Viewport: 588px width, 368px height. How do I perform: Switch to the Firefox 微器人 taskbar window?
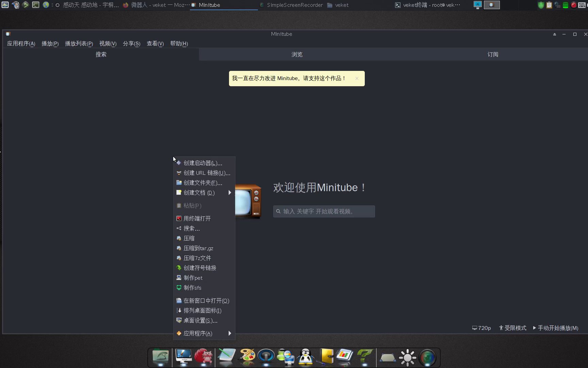(156, 5)
